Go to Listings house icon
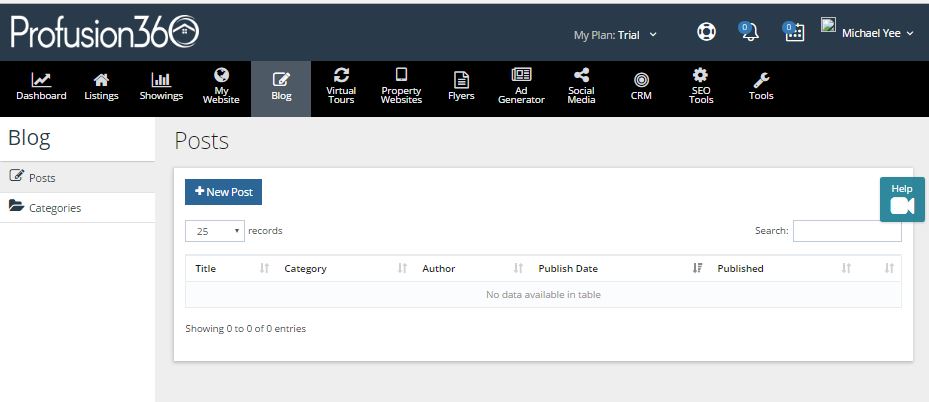929x402 pixels. 101,79
